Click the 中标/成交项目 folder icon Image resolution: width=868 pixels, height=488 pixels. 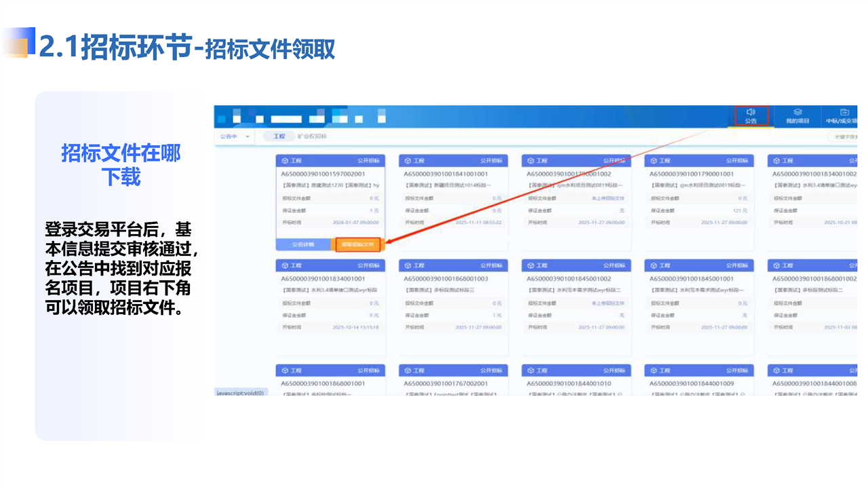tap(845, 112)
